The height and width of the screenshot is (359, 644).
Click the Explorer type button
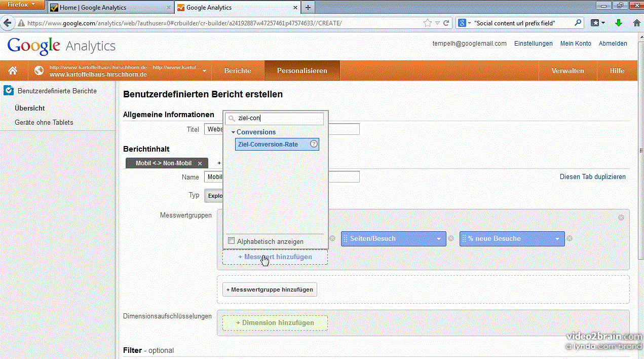pos(214,196)
